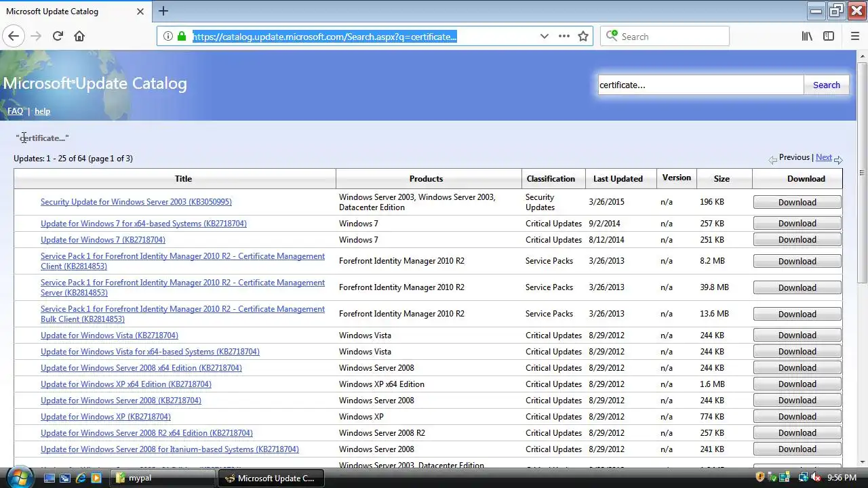
Task: Open Update for Windows 7 x64-based Systems link
Action: point(144,224)
